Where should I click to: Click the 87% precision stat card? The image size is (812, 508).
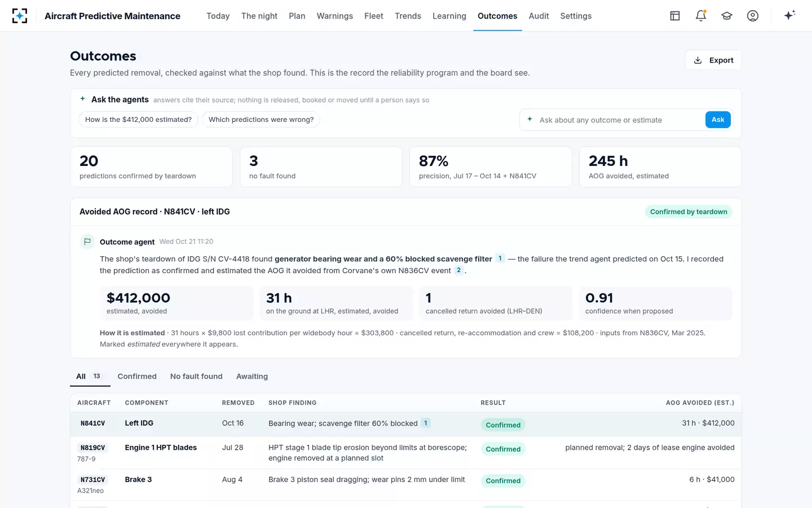(491, 167)
